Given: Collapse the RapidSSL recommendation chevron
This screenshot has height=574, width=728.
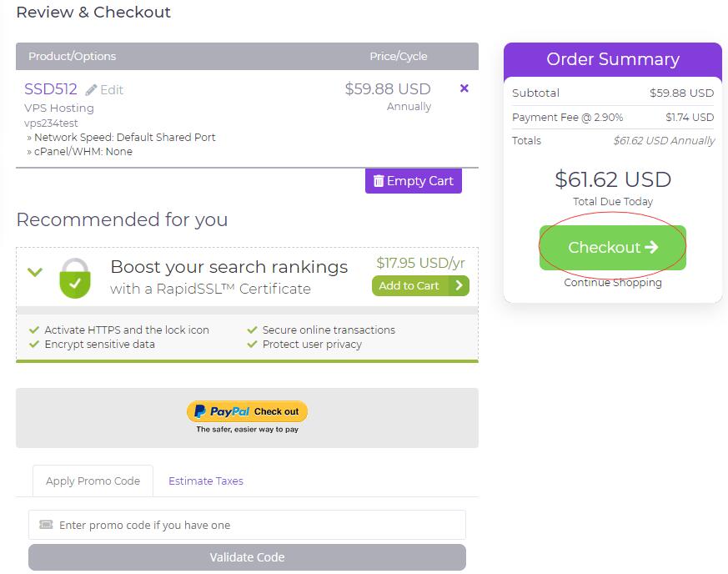Looking at the screenshot, I should (x=35, y=272).
